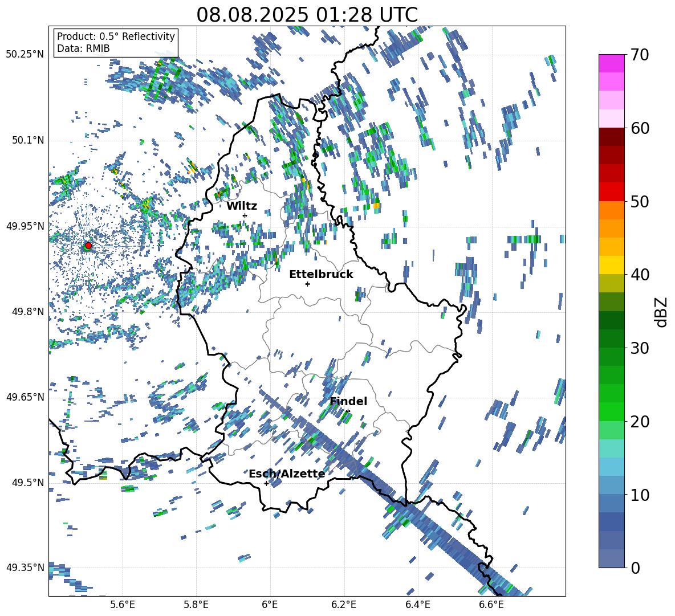
Task: Click the 5.6°E longitude tick label
Action: [123, 605]
